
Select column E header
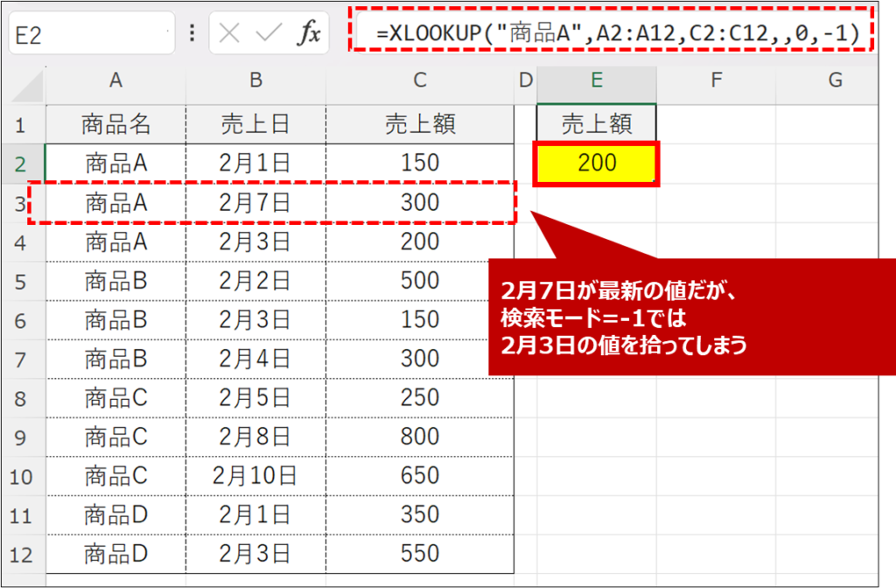click(597, 80)
